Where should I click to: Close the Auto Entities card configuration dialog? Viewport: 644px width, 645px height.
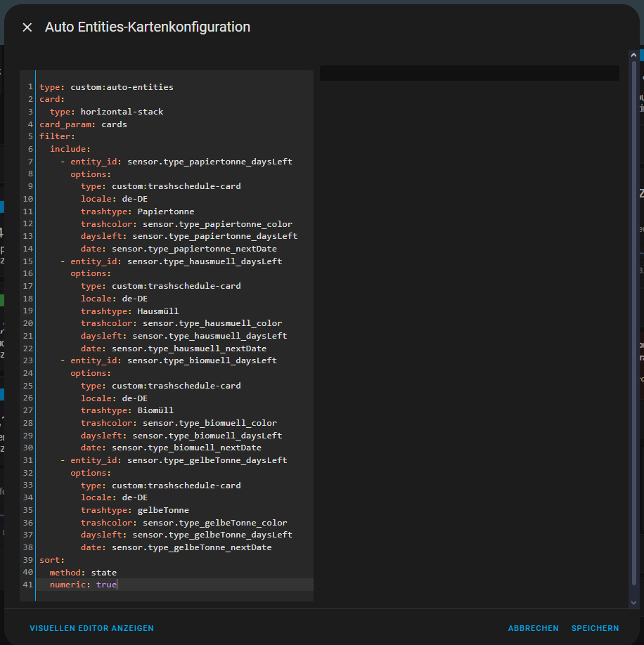point(27,27)
